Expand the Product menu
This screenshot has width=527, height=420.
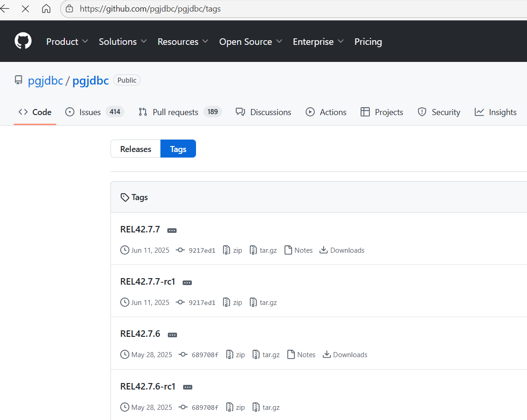[67, 42]
